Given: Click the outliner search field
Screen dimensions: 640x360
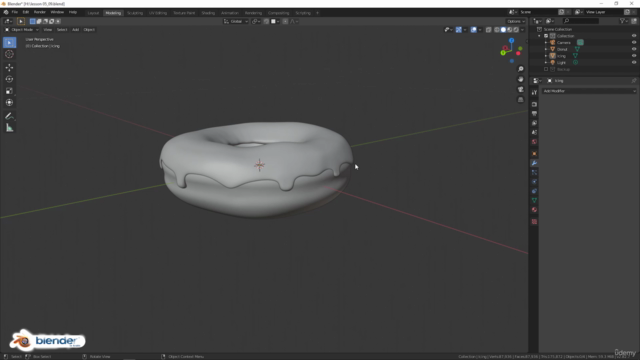Looking at the screenshot, I should click(x=581, y=21).
